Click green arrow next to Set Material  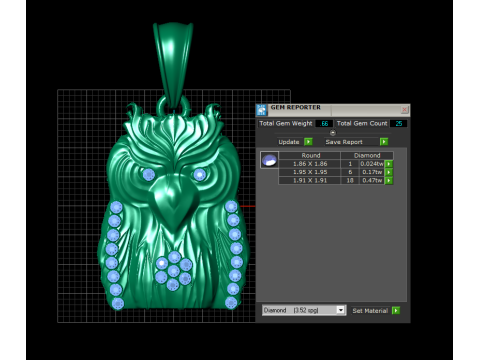coord(396,311)
